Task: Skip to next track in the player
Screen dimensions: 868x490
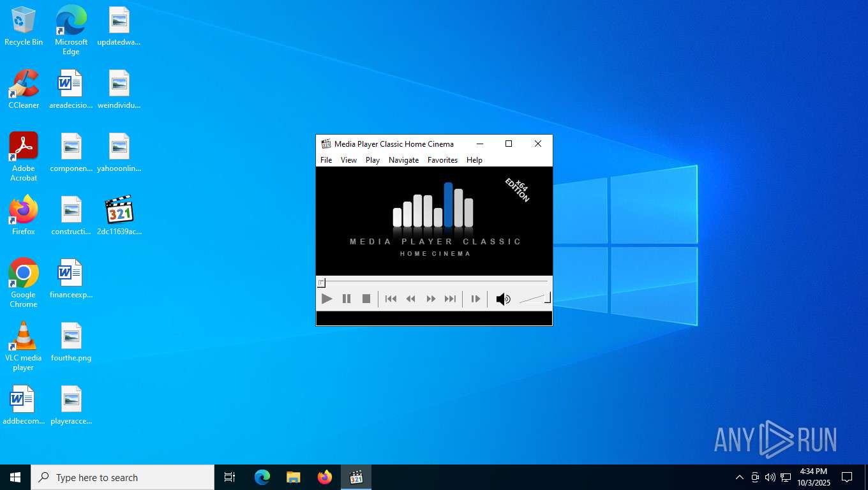Action: [451, 299]
